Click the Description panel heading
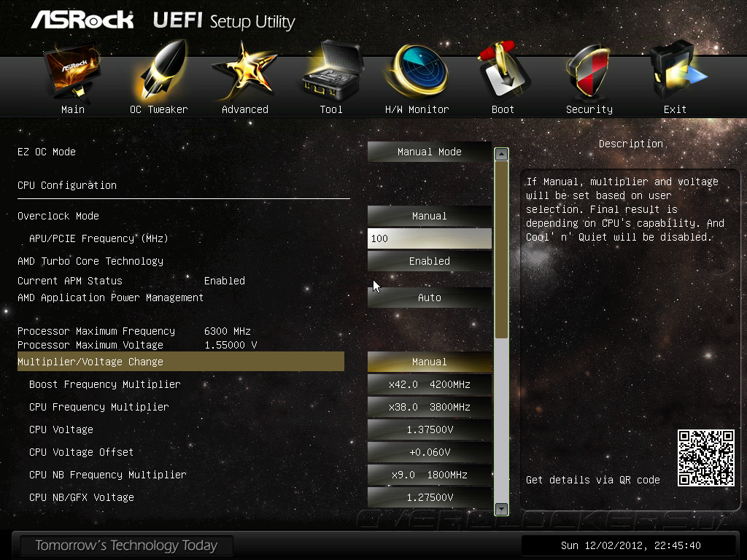This screenshot has height=560, width=747. tap(631, 144)
